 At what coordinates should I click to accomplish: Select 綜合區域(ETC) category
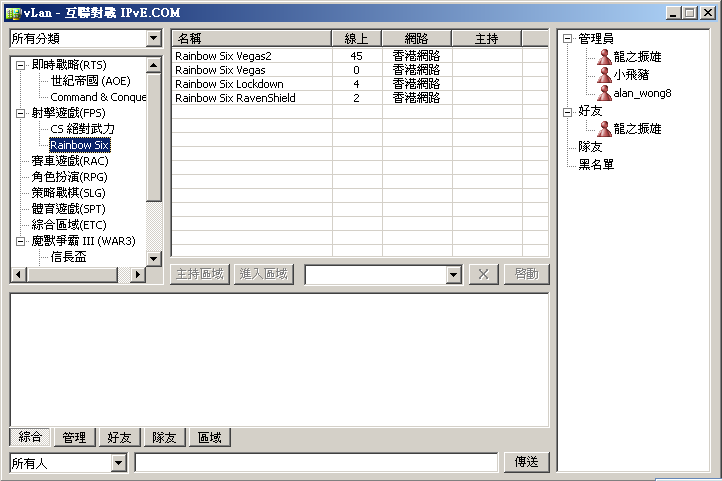(x=69, y=225)
